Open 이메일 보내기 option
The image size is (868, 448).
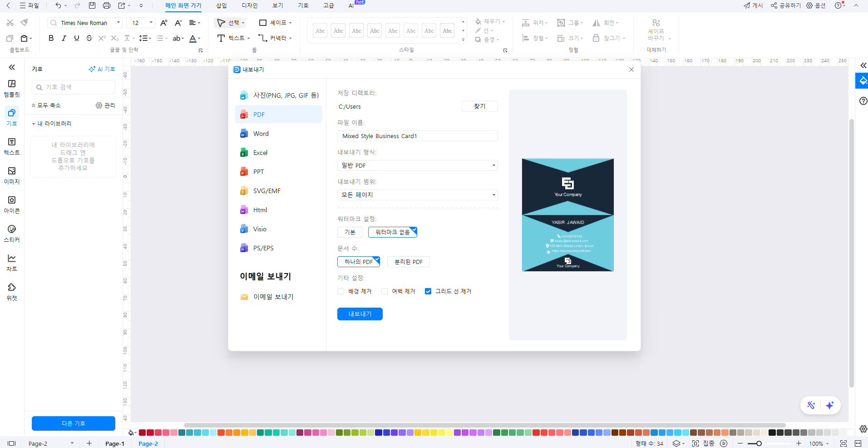click(x=266, y=297)
